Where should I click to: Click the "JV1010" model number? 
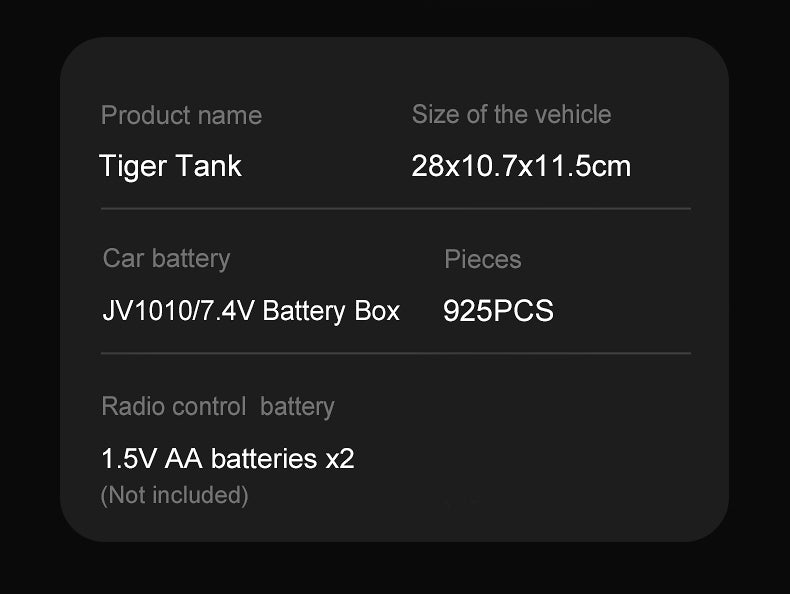pyautogui.click(x=136, y=311)
